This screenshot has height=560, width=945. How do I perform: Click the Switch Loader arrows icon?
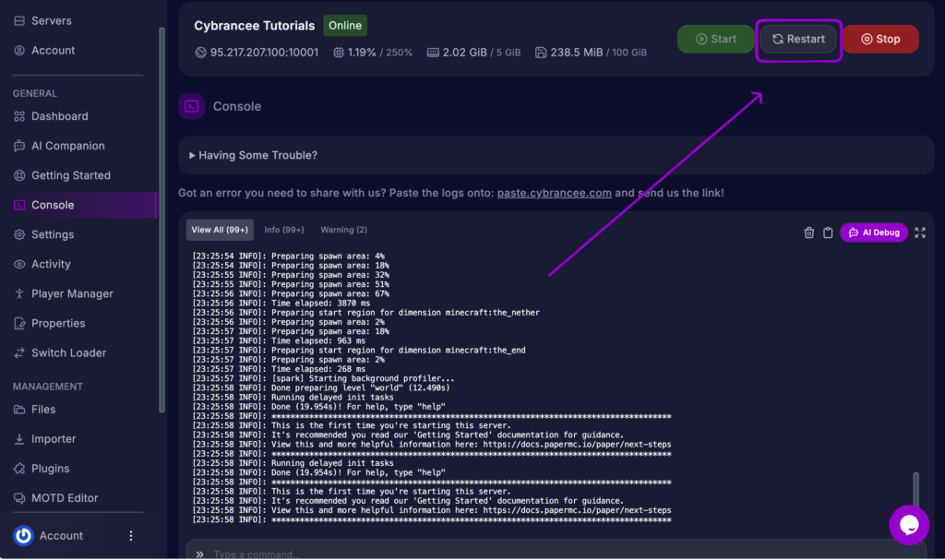point(19,352)
